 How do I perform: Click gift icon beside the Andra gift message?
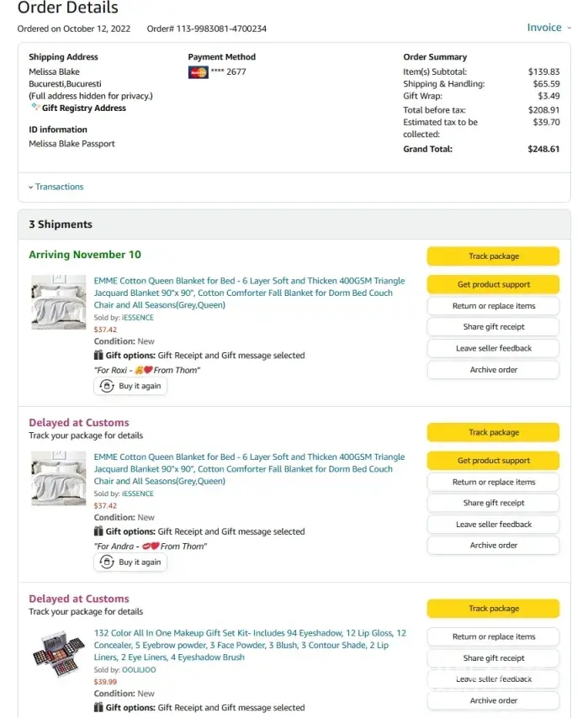point(98,531)
